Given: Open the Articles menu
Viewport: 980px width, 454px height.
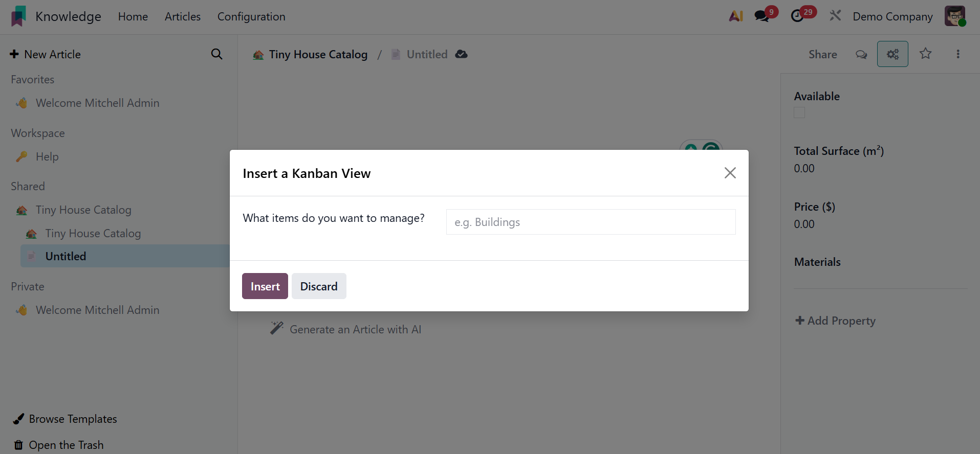Looking at the screenshot, I should coord(183,16).
